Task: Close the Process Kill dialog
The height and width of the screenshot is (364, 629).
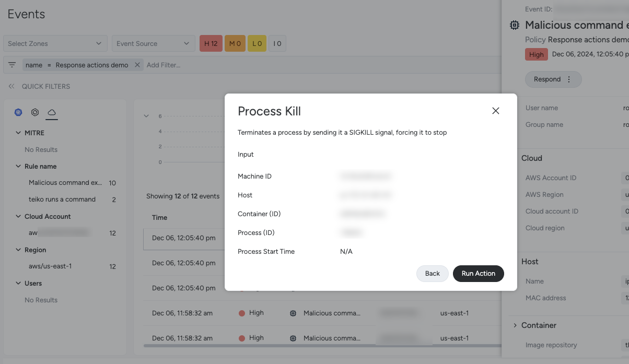Action: (x=495, y=111)
